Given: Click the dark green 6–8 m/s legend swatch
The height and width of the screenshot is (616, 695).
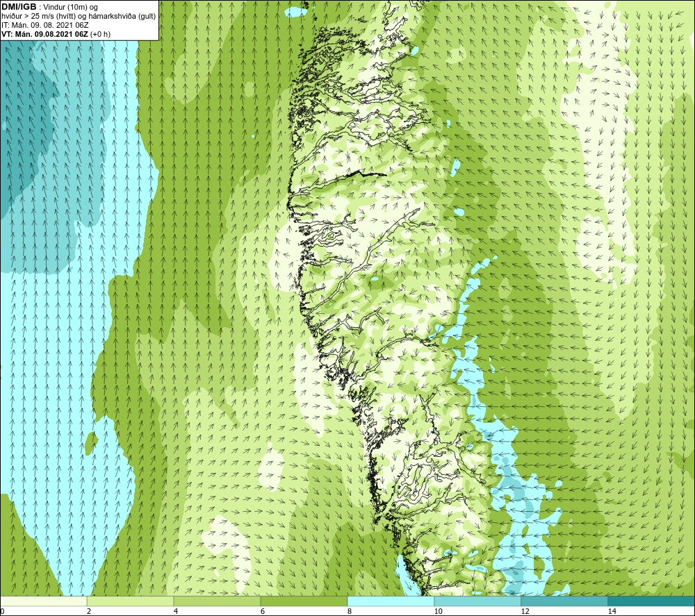Looking at the screenshot, I should [x=304, y=601].
